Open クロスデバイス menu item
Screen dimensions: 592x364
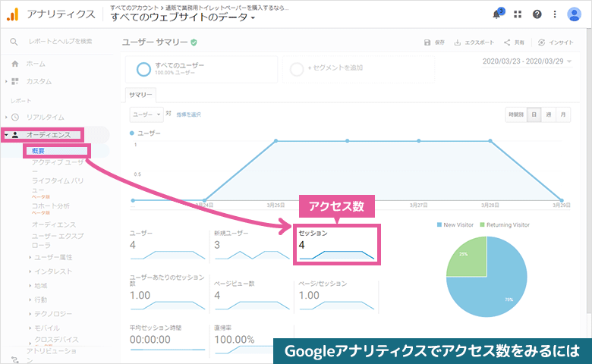57,340
